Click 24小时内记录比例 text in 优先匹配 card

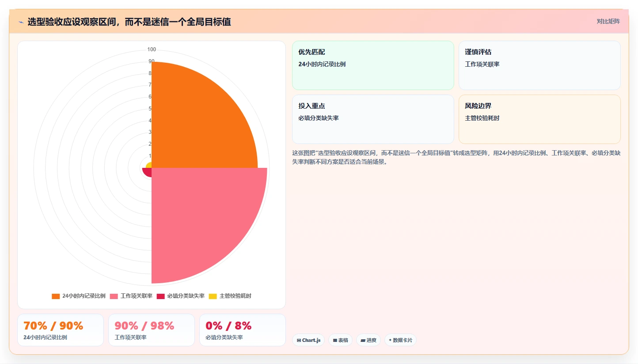322,64
